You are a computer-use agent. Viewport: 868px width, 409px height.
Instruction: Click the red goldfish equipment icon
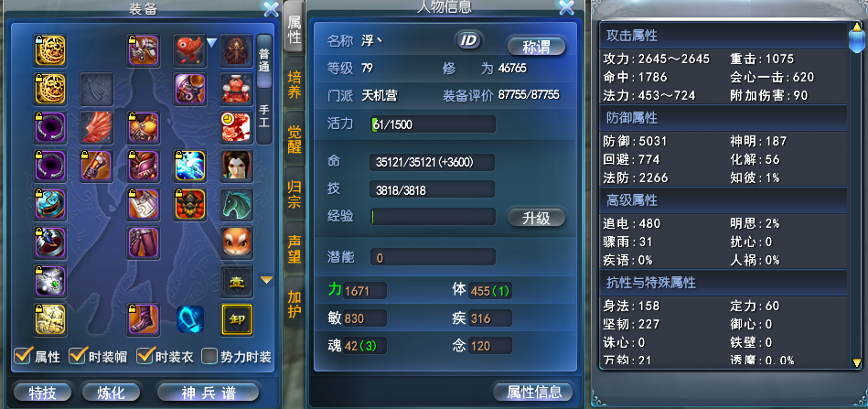point(190,50)
